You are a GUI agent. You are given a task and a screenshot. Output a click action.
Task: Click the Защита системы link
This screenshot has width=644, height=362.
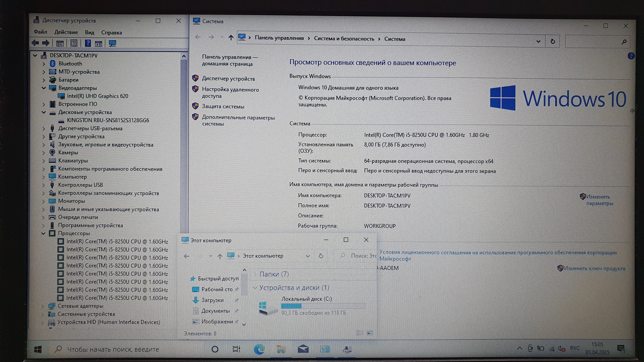pyautogui.click(x=223, y=107)
